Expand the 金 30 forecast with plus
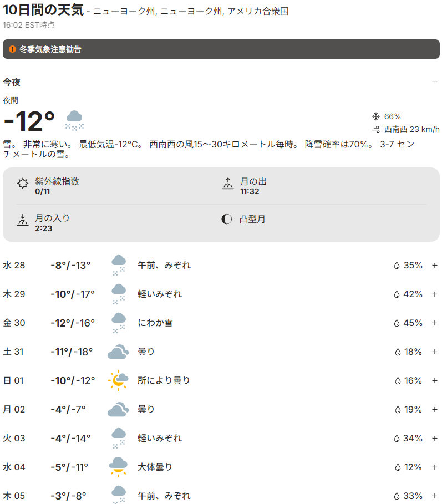 (x=434, y=323)
